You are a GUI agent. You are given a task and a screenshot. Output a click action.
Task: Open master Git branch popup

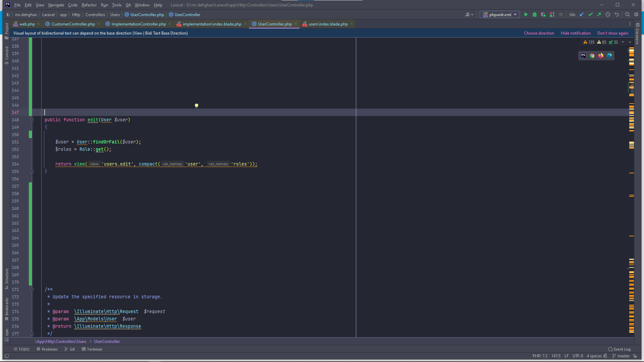click(x=621, y=356)
